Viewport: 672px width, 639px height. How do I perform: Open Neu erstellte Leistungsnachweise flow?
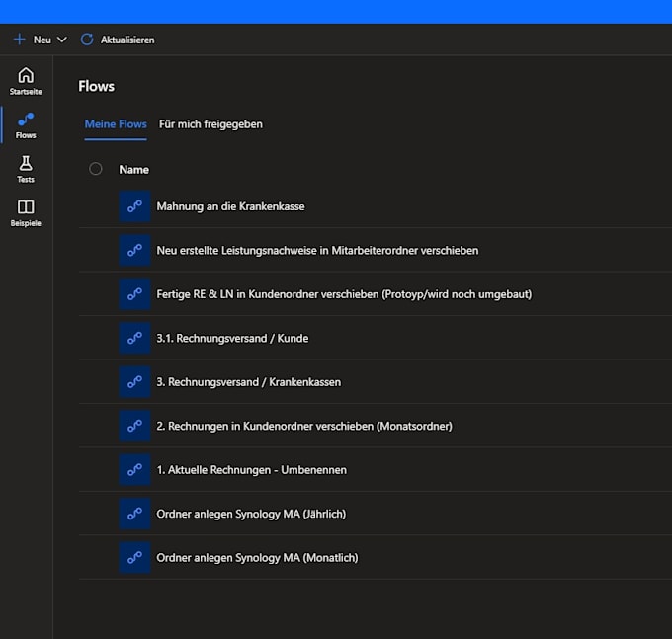coord(317,251)
